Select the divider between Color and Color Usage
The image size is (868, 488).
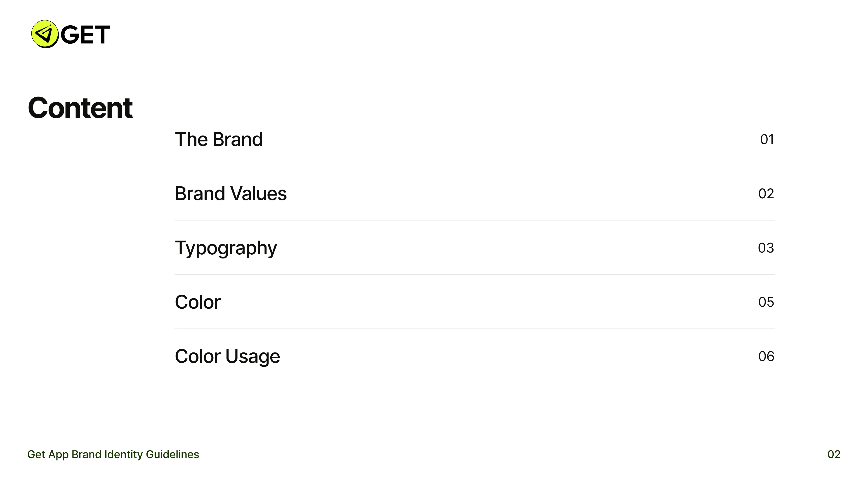coord(474,329)
